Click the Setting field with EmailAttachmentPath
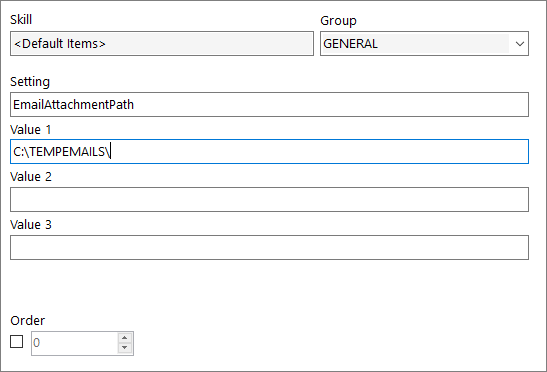Screen dimensions: 547x372 269,104
